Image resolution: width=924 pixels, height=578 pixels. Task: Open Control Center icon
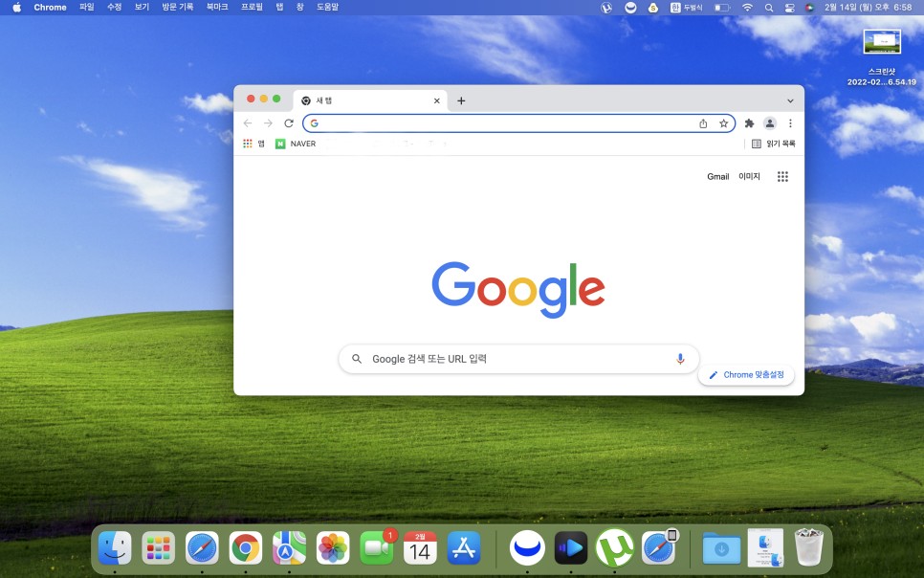(790, 8)
